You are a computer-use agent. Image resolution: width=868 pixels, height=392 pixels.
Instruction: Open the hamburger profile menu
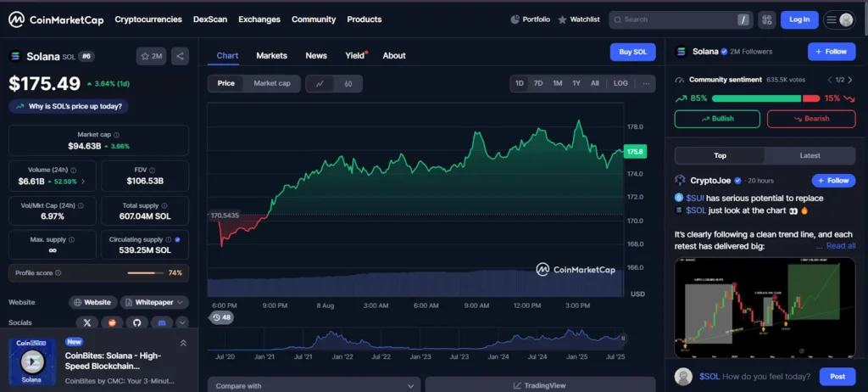839,20
